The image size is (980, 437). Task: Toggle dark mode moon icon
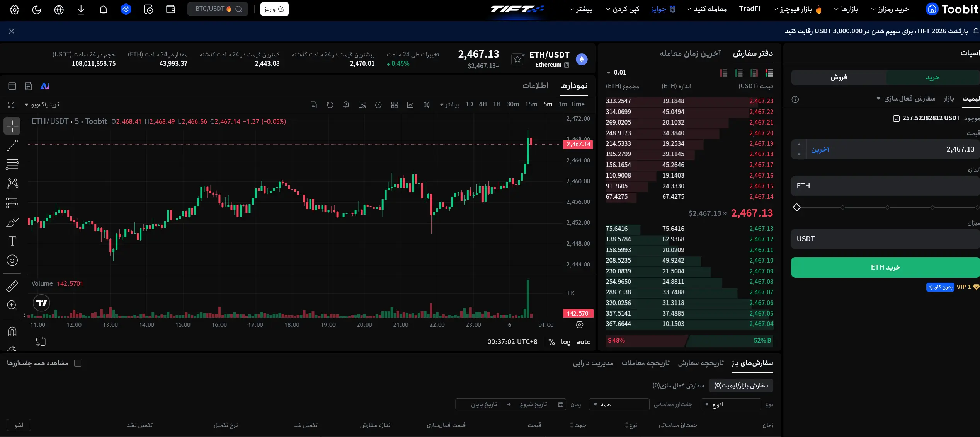click(x=37, y=9)
